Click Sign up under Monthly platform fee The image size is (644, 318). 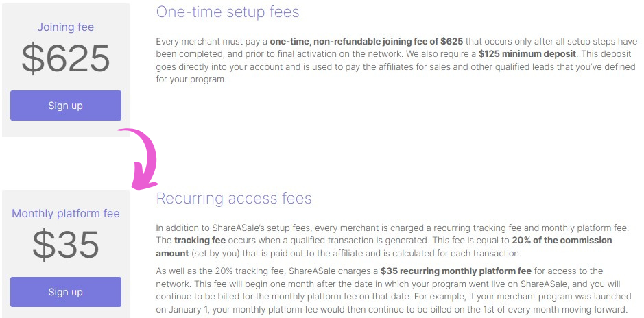66,292
